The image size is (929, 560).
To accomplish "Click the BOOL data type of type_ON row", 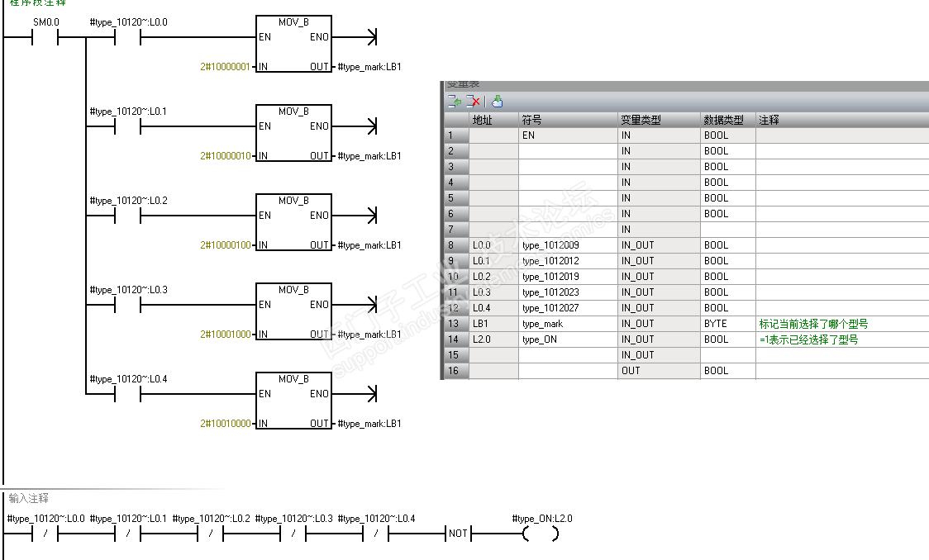I will [x=727, y=339].
